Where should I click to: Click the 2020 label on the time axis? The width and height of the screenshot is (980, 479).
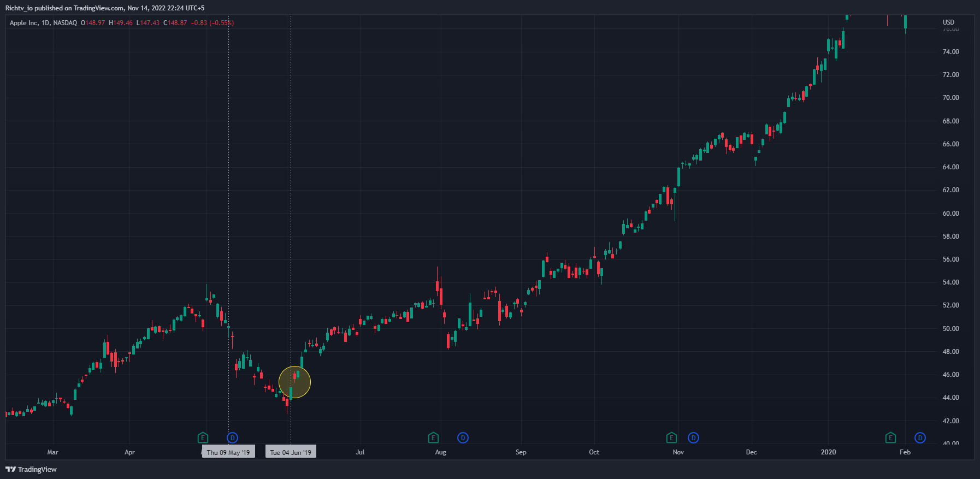pyautogui.click(x=828, y=452)
